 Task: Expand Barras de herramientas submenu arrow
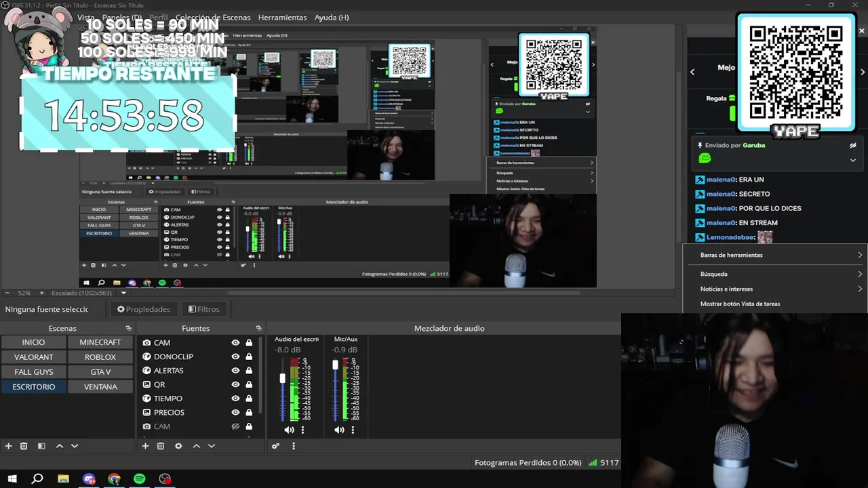(860, 255)
